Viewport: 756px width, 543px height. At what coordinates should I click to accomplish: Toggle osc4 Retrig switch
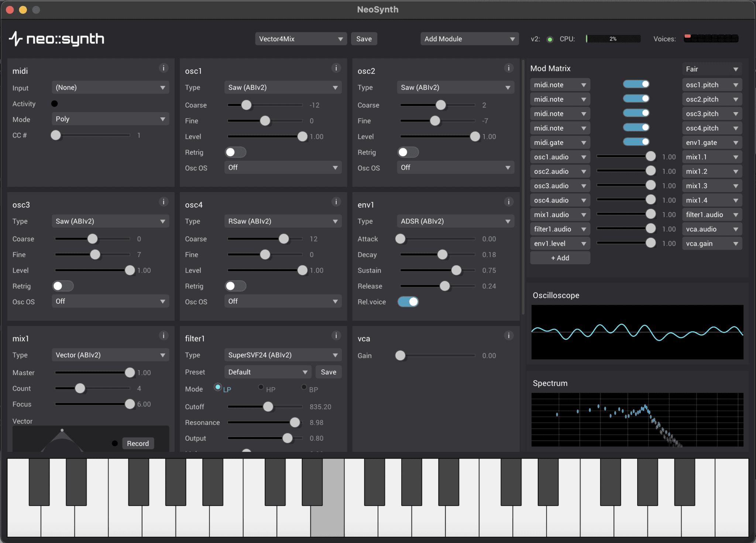[x=236, y=286]
